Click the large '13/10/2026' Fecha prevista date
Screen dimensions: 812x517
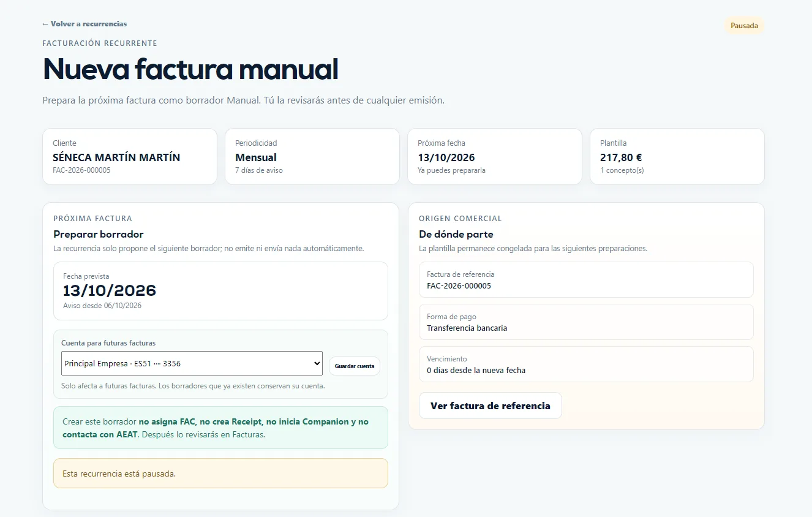pyautogui.click(x=110, y=290)
